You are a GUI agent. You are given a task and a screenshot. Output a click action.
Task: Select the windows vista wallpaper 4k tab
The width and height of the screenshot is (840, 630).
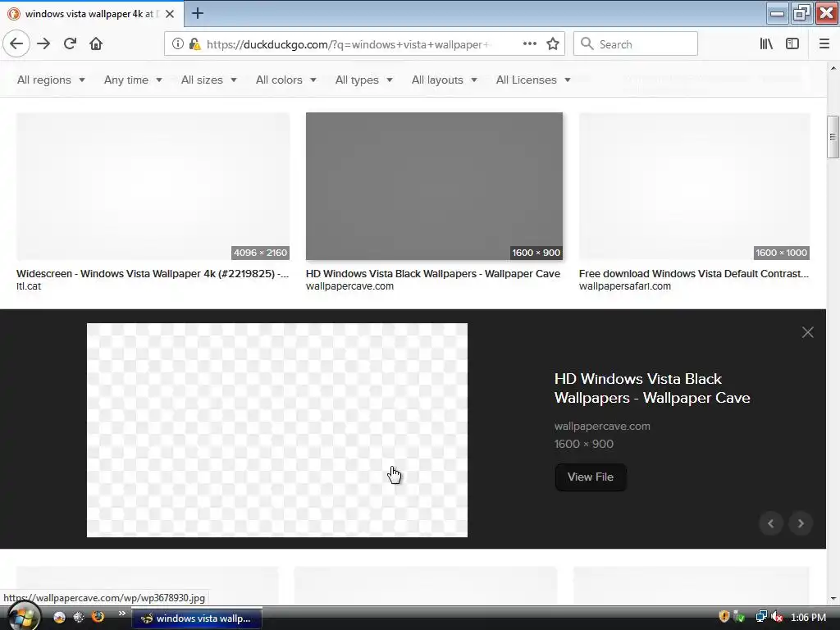(x=92, y=14)
